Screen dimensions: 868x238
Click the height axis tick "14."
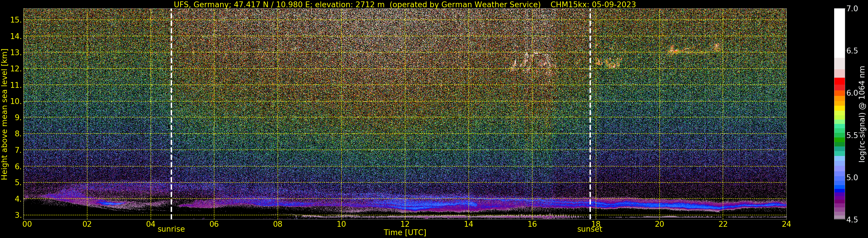[16, 36]
